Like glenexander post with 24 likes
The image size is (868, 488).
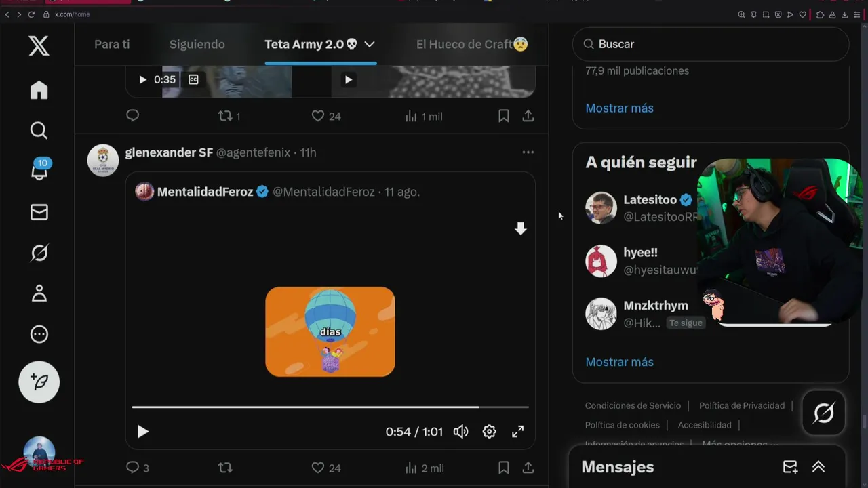pos(325,468)
